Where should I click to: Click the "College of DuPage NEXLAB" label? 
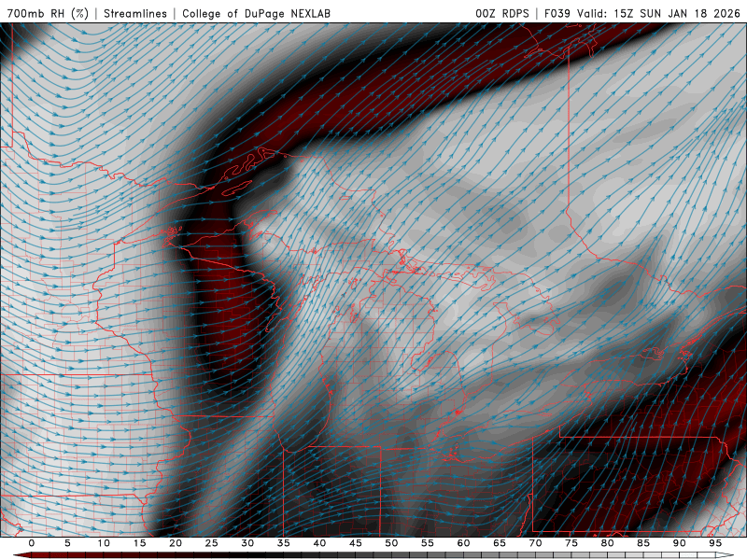256,13
